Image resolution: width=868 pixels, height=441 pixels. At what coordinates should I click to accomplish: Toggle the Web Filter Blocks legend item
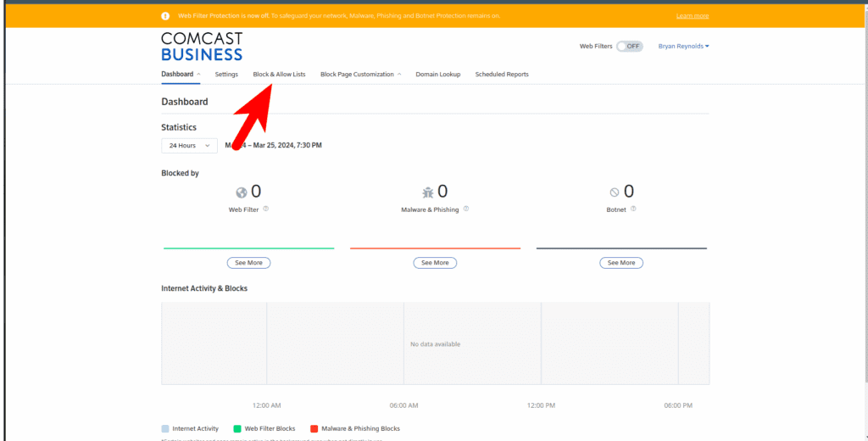(264, 428)
